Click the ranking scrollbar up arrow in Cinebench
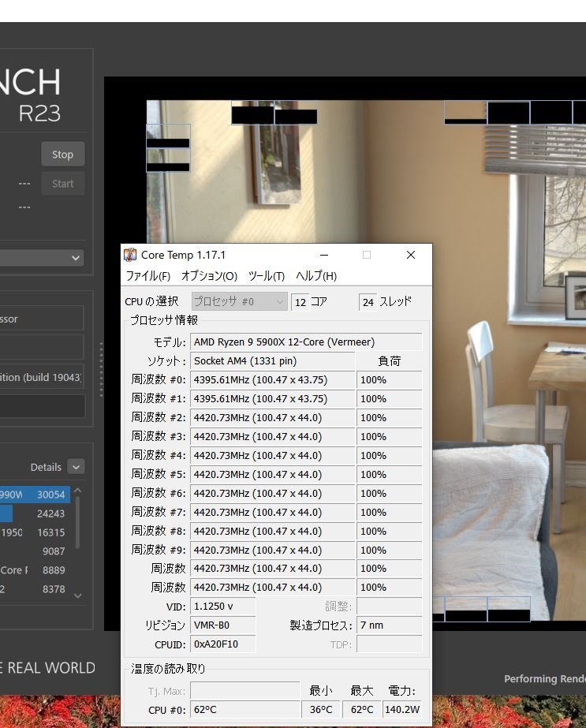Viewport: 586px width, 728px height. 77,491
